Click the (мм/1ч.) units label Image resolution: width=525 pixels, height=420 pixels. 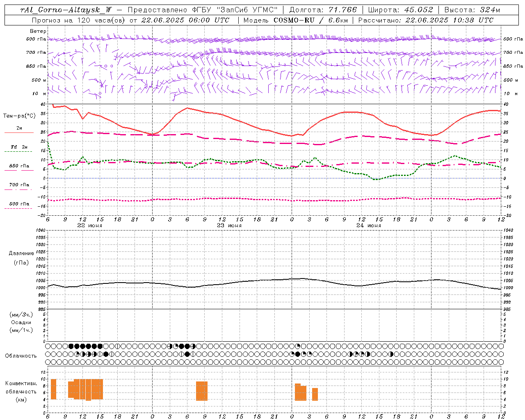pyautogui.click(x=21, y=330)
